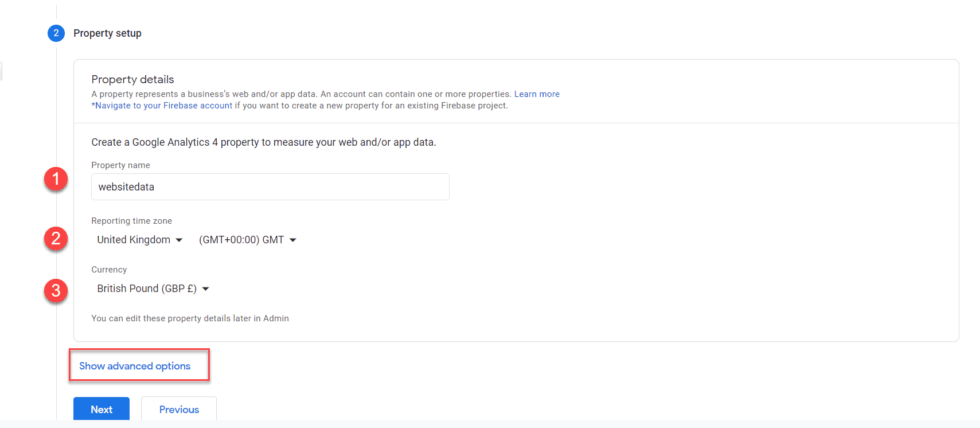980x428 pixels.
Task: Go back with the Previous button
Action: (x=179, y=409)
